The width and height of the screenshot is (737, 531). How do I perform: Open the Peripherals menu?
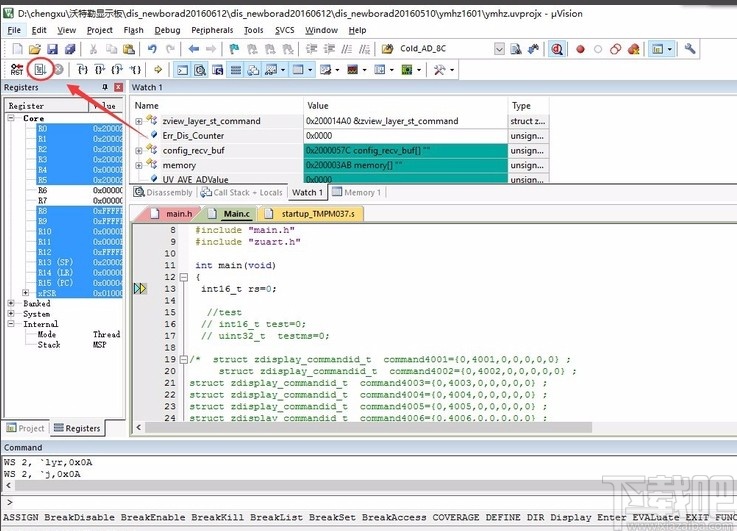pos(212,30)
